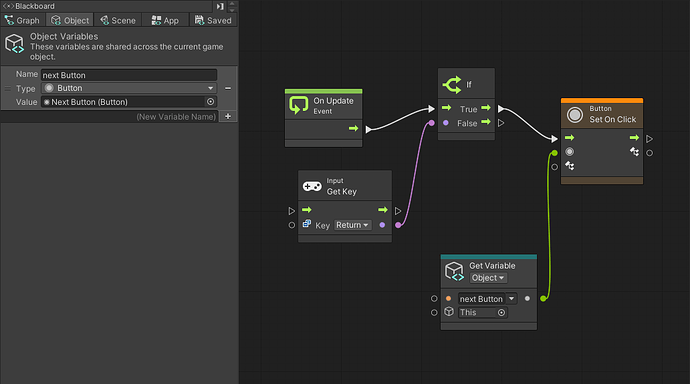Add new variable with plus button
This screenshot has width=690, height=384.
tap(228, 116)
